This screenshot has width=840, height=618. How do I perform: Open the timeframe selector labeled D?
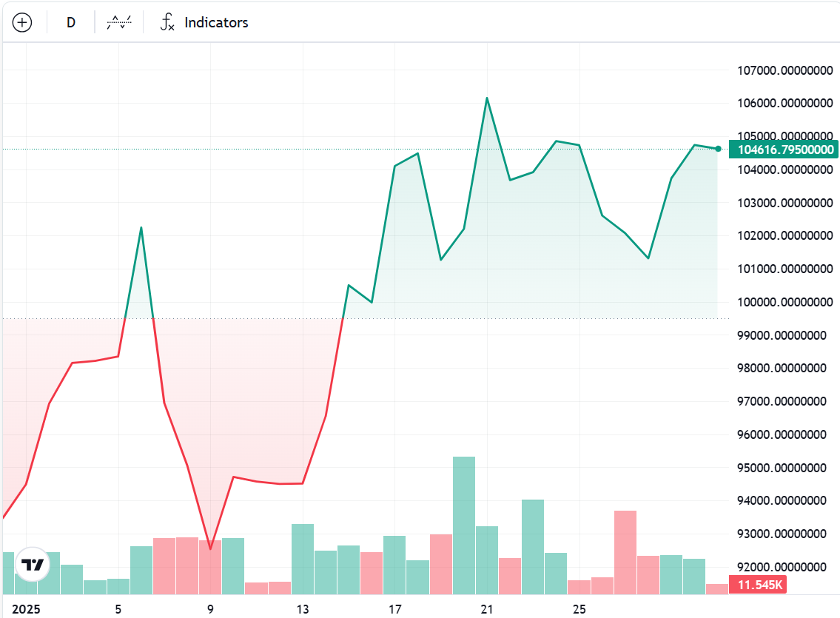pos(70,22)
